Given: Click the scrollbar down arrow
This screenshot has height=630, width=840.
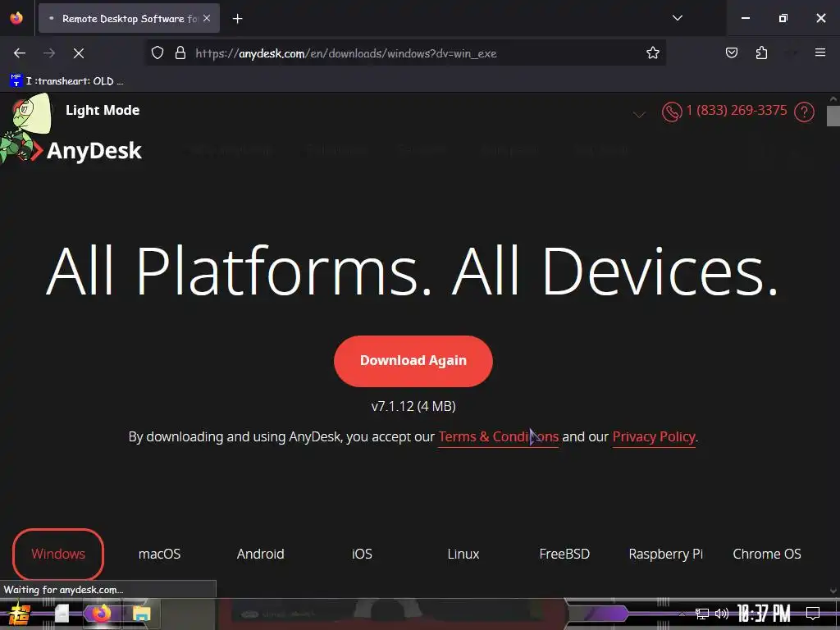Looking at the screenshot, I should pyautogui.click(x=833, y=591).
